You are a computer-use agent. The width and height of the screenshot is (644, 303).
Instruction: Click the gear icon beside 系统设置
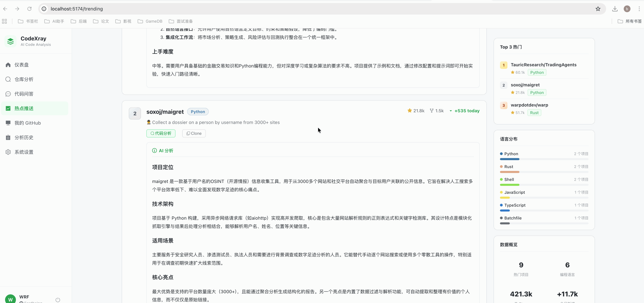click(8, 152)
